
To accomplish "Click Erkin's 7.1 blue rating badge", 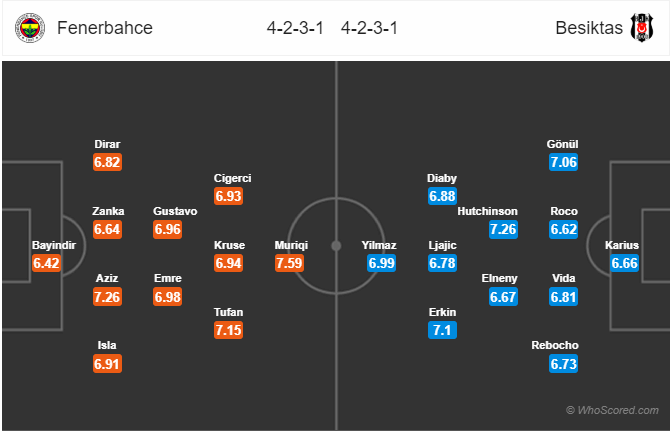I will point(442,330).
